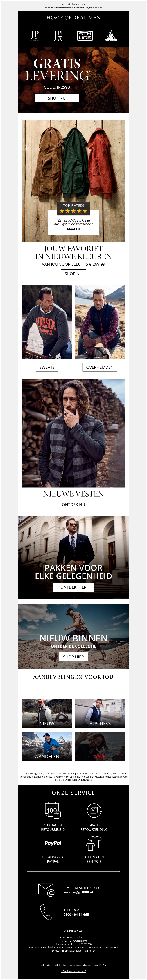Click the t-shirts all sizes icon

tap(94, 843)
